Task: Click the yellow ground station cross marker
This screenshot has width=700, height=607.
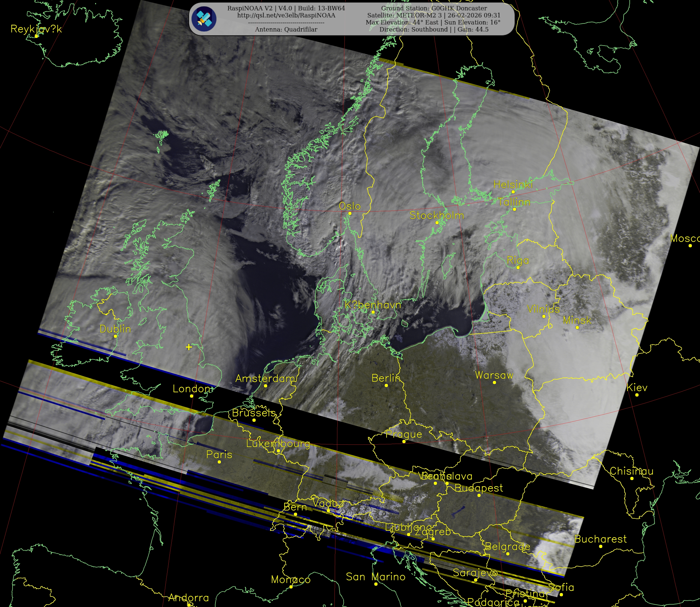Action: pos(189,347)
